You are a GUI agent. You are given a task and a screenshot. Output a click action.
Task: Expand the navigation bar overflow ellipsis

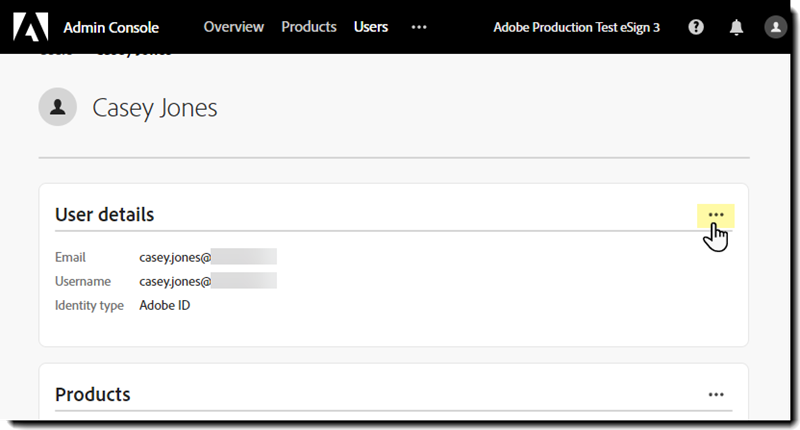coord(419,27)
